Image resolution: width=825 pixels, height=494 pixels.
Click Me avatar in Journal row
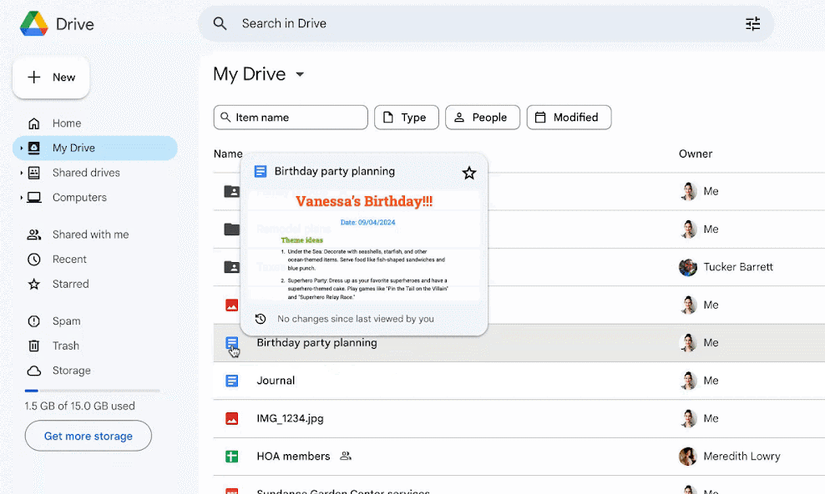point(688,381)
